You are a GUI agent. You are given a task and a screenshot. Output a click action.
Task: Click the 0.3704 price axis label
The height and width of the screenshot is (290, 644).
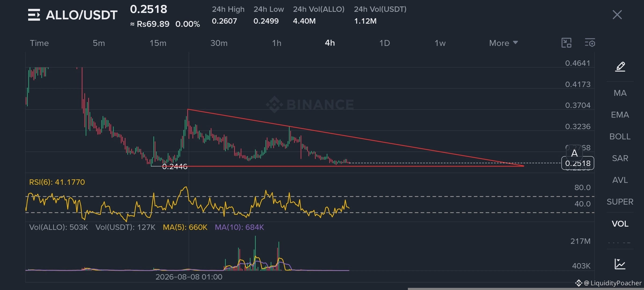click(x=578, y=105)
